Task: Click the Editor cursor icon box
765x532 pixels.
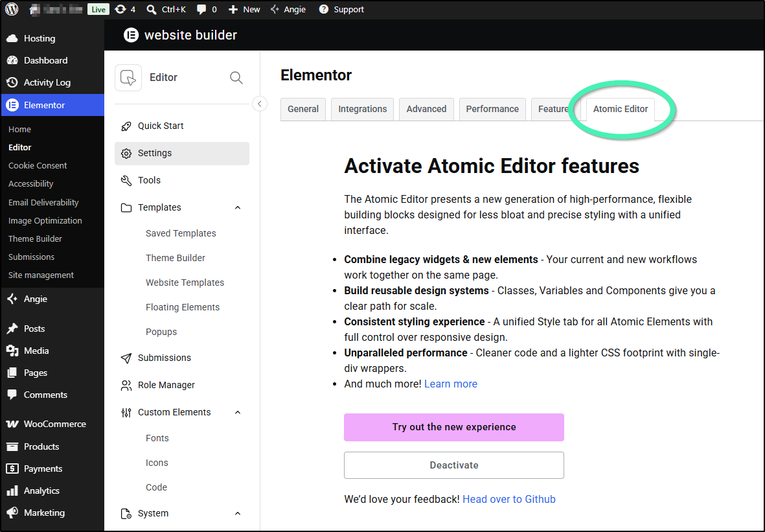Action: 128,78
